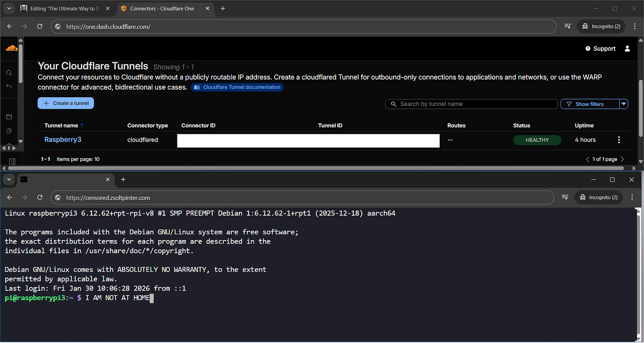Viewport: 644px width, 343px height.
Task: Open media controls icon in terminal window toolbar
Action: (x=565, y=198)
